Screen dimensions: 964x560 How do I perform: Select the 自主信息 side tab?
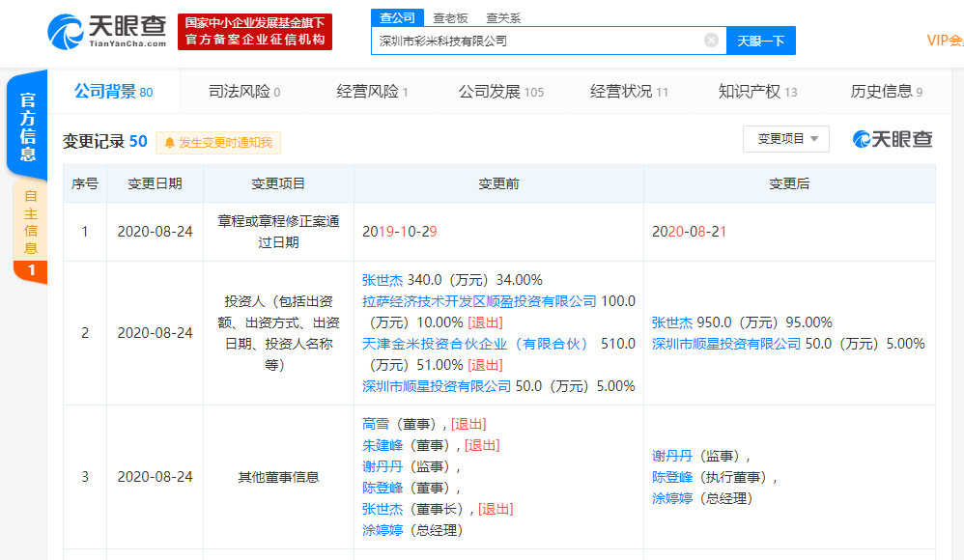(30, 220)
